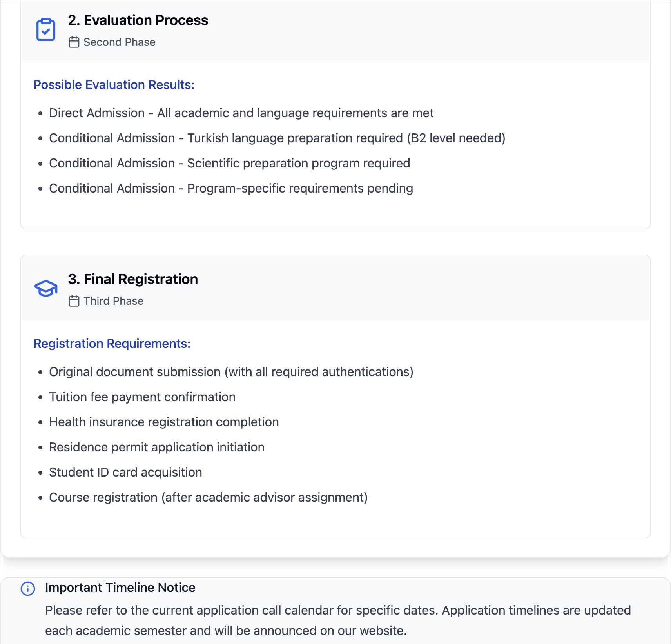Click the "Important Timeline Notice" title
671x644 pixels.
pos(120,588)
